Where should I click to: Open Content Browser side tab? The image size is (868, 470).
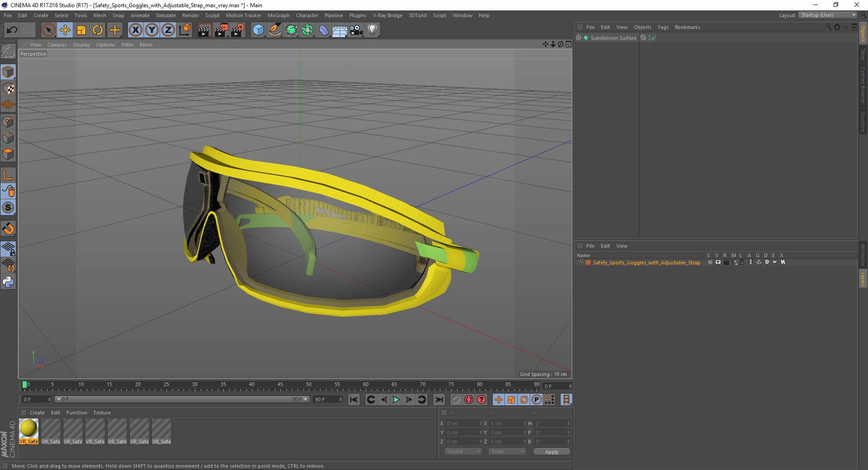coord(863,85)
